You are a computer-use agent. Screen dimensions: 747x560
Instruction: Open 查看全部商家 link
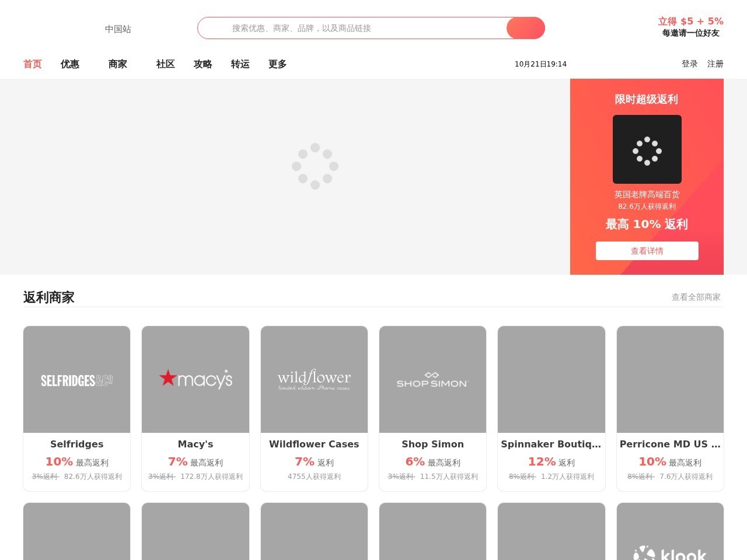pos(696,297)
